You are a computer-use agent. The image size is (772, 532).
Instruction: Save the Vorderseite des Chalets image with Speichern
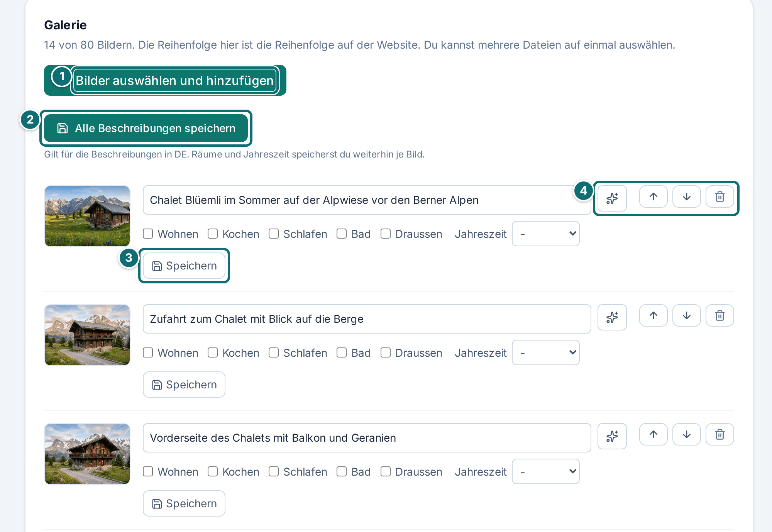coord(184,503)
